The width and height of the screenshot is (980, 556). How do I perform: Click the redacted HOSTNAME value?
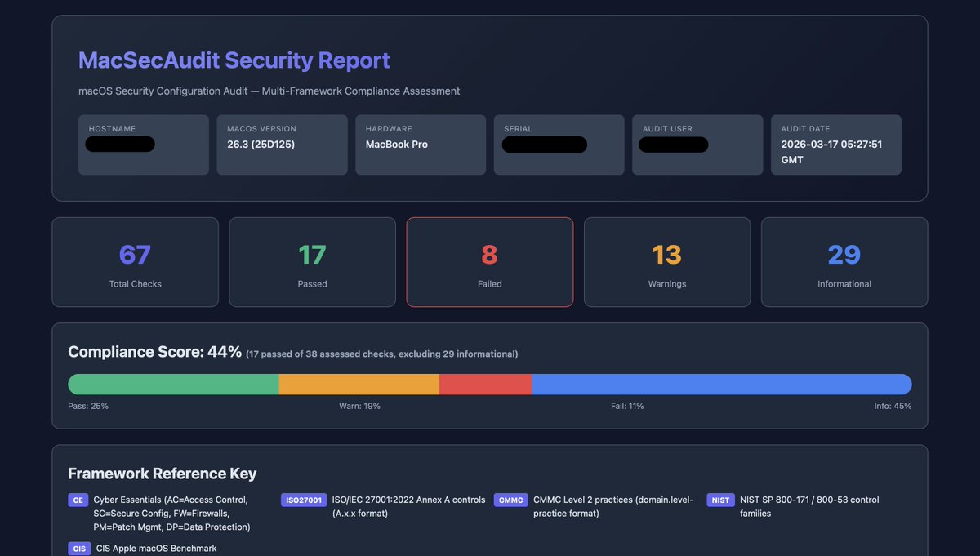(120, 144)
